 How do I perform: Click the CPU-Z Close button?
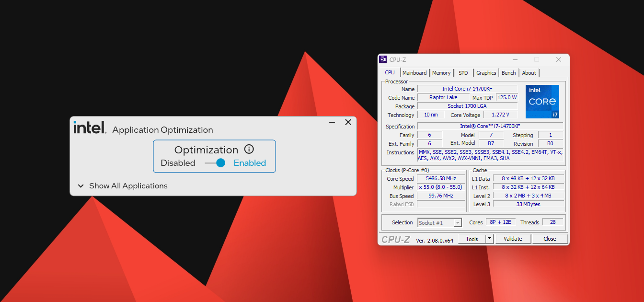pyautogui.click(x=550, y=239)
